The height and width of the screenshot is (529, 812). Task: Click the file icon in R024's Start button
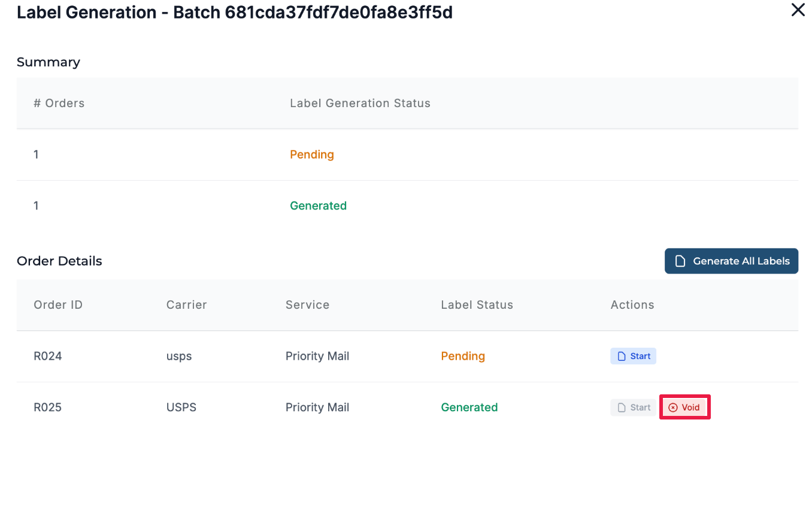click(622, 356)
